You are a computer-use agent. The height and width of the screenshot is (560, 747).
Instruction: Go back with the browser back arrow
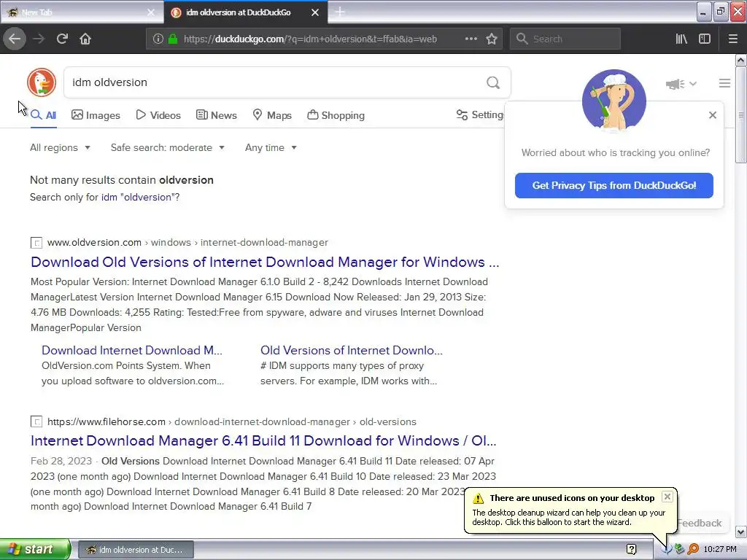tap(15, 39)
